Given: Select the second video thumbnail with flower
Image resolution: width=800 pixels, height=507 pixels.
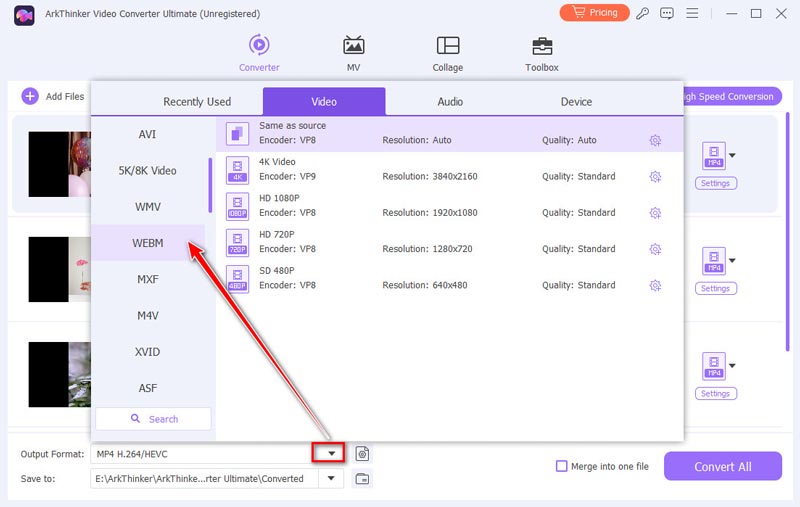Looking at the screenshot, I should pyautogui.click(x=60, y=269).
